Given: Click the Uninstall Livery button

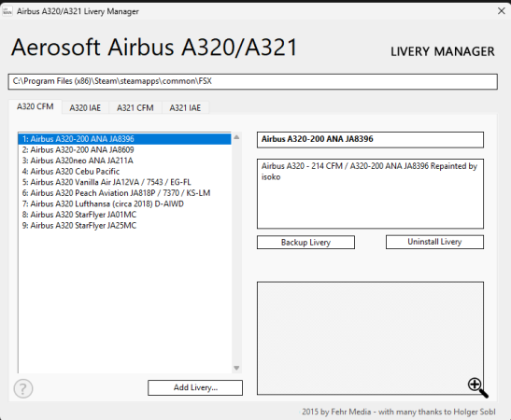Looking at the screenshot, I should tap(434, 242).
